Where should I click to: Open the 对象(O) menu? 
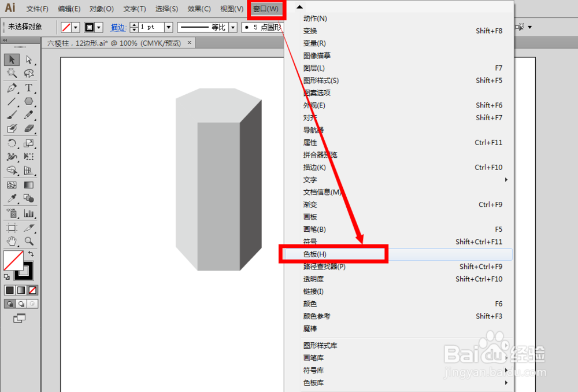101,9
